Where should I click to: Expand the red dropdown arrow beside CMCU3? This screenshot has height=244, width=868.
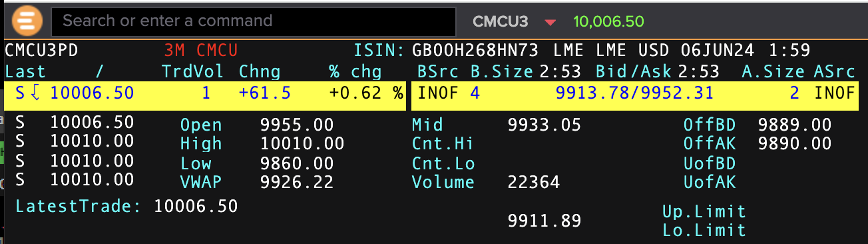[550, 23]
